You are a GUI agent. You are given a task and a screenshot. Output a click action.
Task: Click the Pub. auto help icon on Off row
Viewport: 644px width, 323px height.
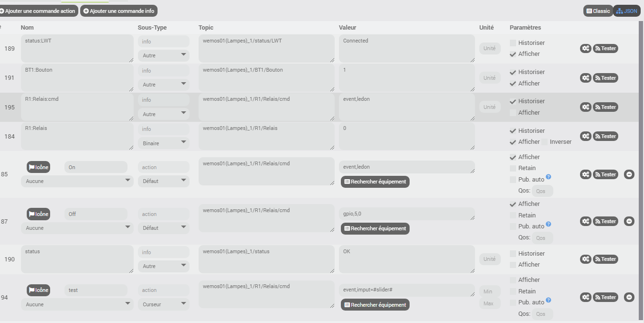click(x=549, y=224)
